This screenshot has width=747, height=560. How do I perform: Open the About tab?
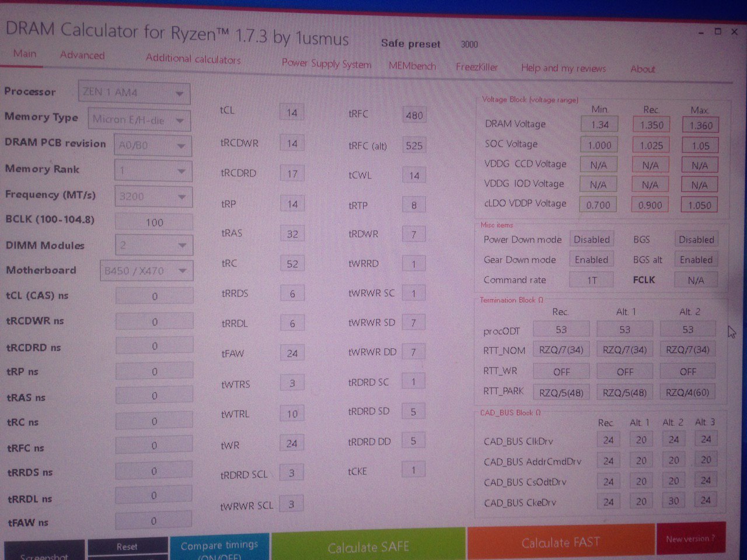tap(643, 69)
